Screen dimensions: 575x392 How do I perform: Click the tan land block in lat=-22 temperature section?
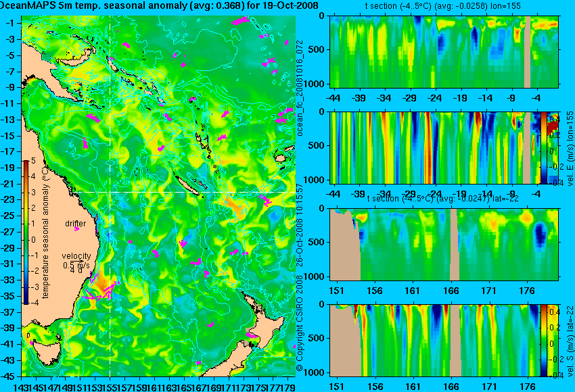tap(345, 245)
